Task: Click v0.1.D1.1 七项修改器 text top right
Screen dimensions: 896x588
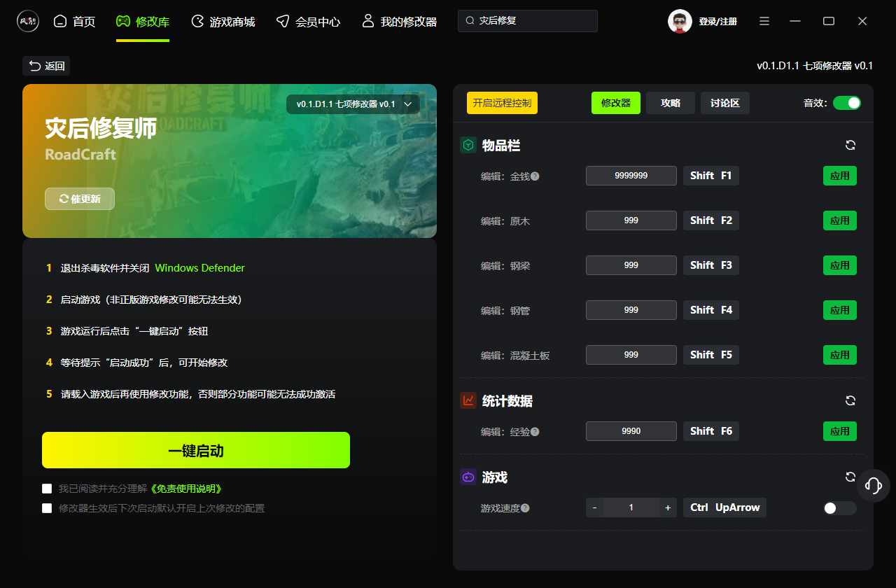Action: pos(814,66)
